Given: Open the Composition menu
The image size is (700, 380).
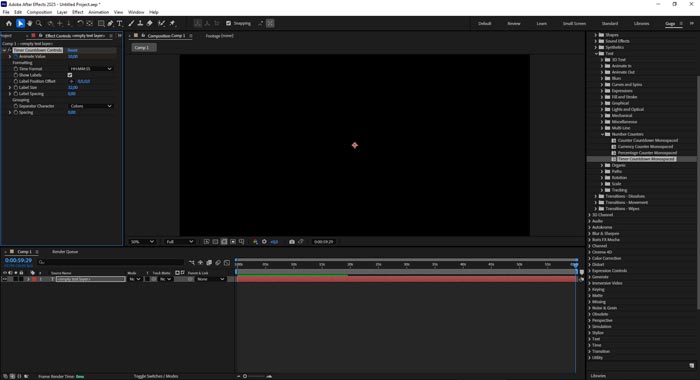Looking at the screenshot, I should (39, 12).
